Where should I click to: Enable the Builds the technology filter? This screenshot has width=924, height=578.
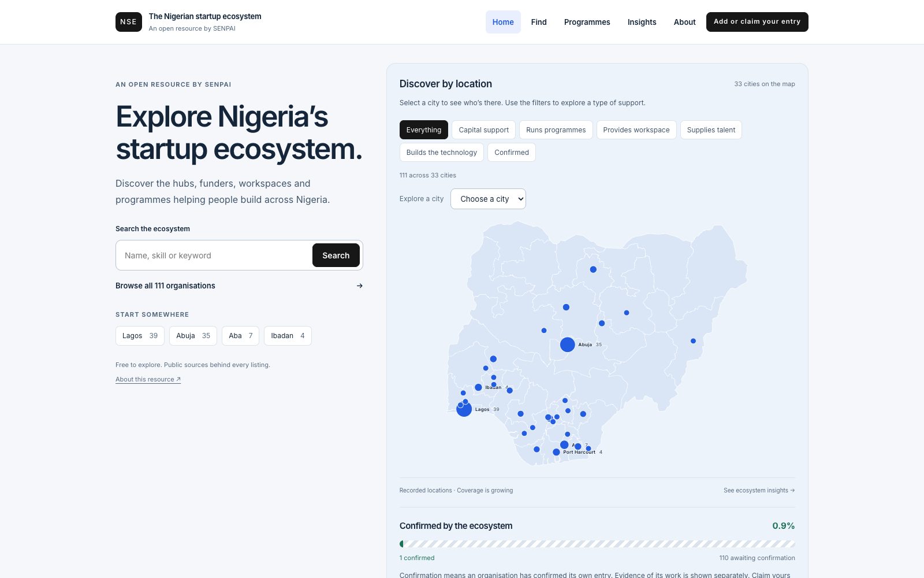(x=441, y=152)
